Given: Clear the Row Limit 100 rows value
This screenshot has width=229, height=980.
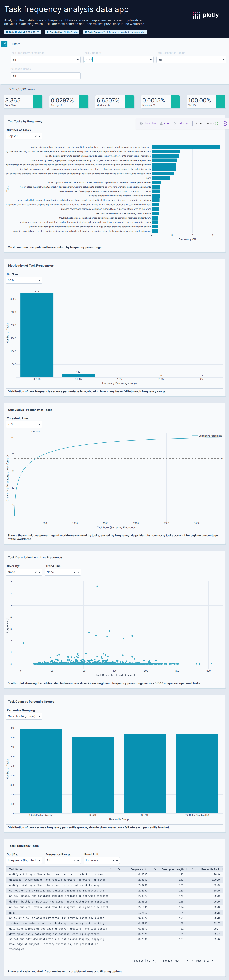Looking at the screenshot, I should click(113, 861).
